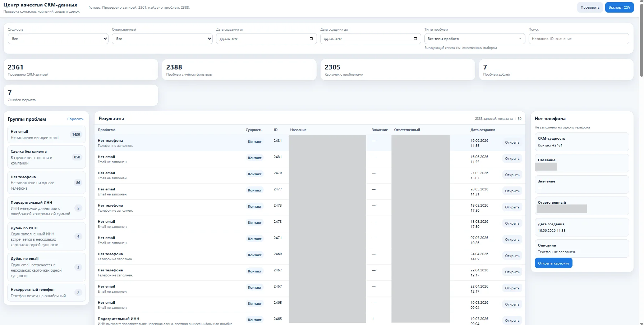This screenshot has height=325, width=644.
Task: Expand the Сущность dropdown
Action: pyautogui.click(x=58, y=39)
